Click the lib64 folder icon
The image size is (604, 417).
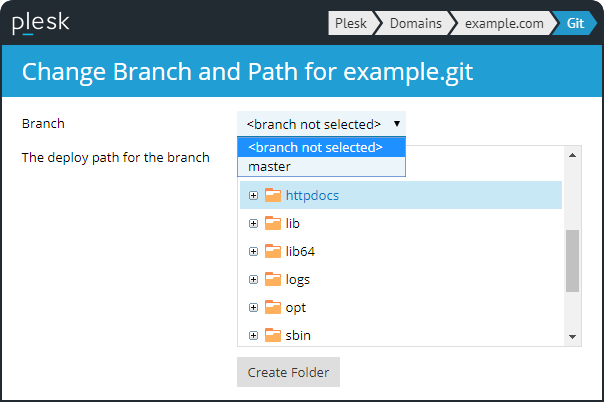click(x=273, y=251)
